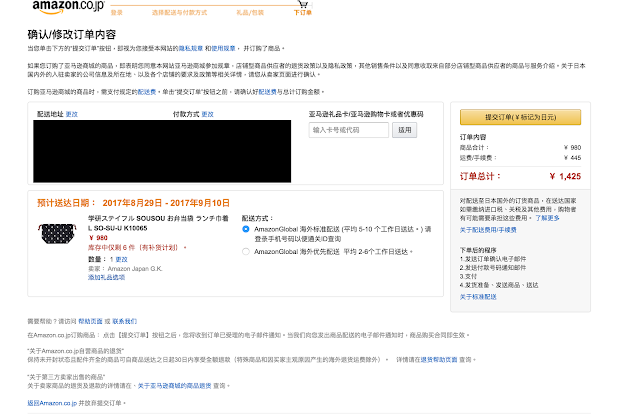Select AmazonGlobal 海外标准配送 radio option
Viewport: 640px width, 414px height.
click(246, 229)
